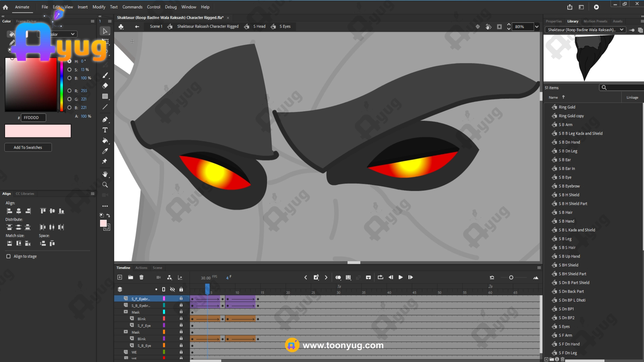This screenshot has width=644, height=362.
Task: Select the Paint Bucket tool
Action: [105, 141]
